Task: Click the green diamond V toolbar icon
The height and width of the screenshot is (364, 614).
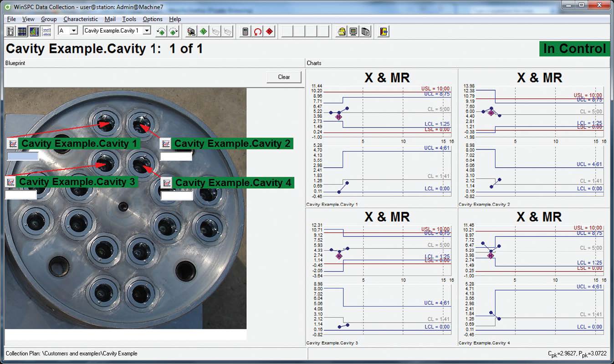Action: click(204, 31)
